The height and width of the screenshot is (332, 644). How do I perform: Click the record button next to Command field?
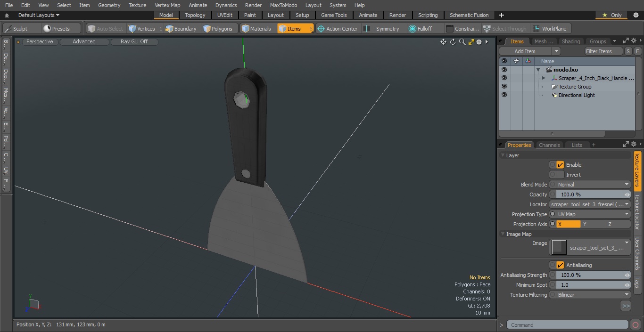pyautogui.click(x=635, y=325)
